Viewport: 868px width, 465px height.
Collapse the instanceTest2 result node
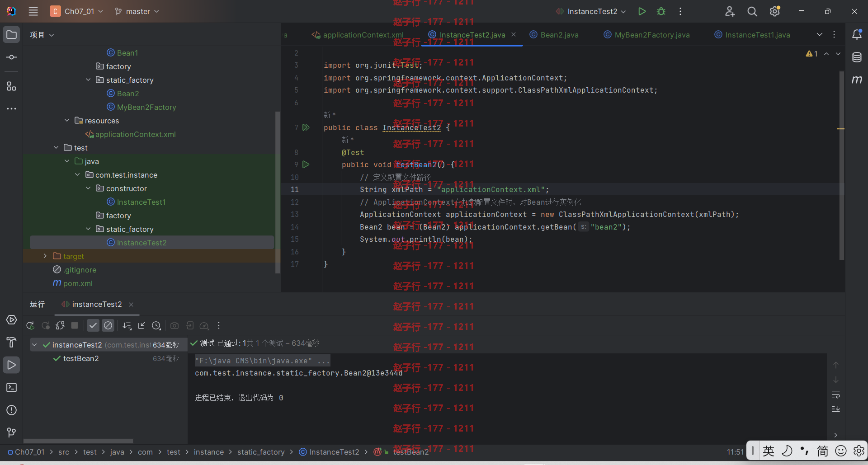[x=34, y=345]
